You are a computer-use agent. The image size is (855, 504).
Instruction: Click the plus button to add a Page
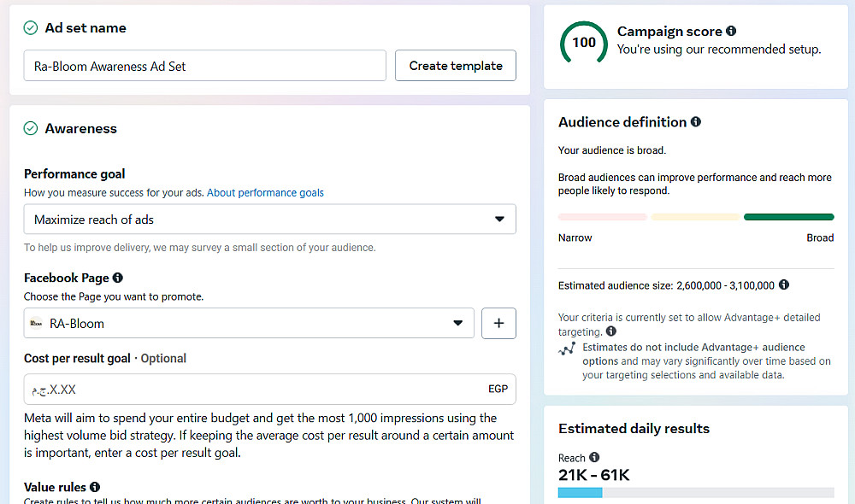[x=499, y=324]
